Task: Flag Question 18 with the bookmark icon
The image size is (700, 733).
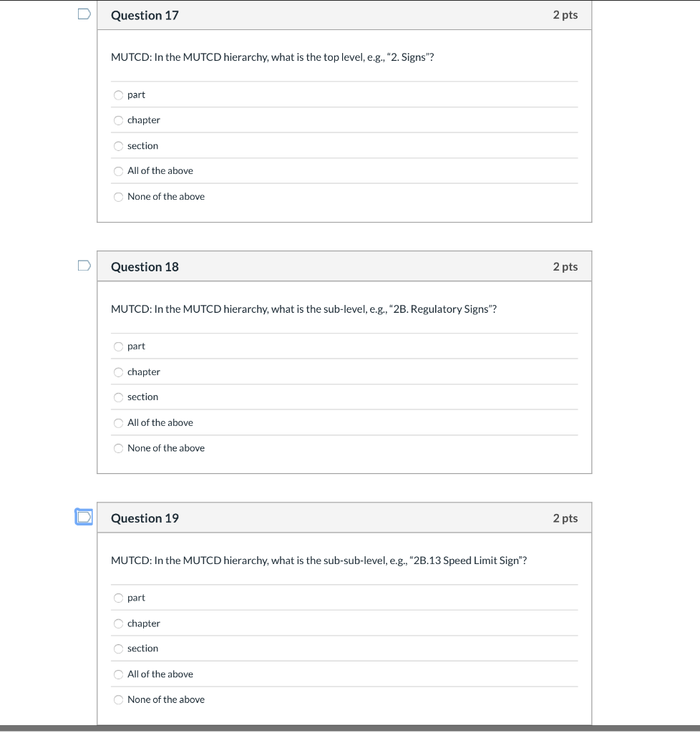Action: pyautogui.click(x=84, y=266)
